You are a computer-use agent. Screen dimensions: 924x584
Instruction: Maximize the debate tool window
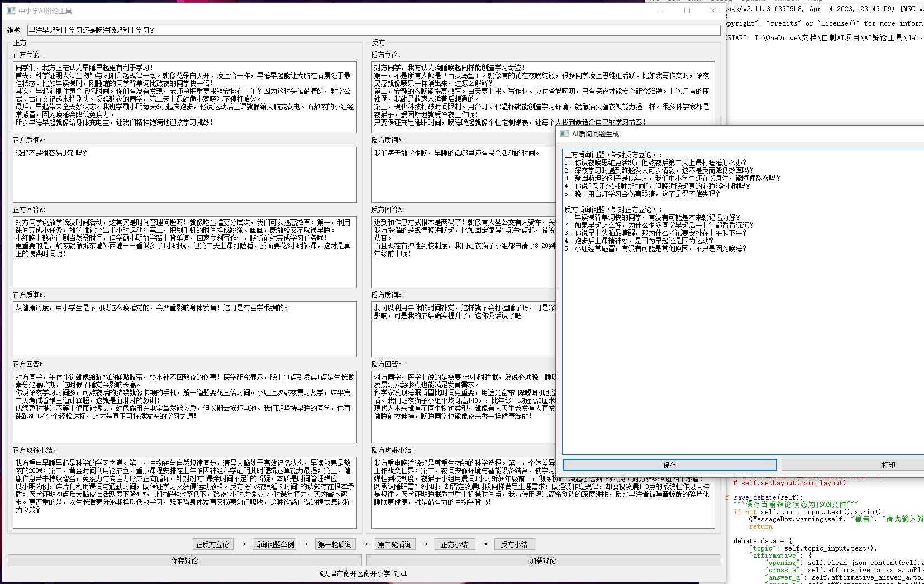(x=687, y=11)
